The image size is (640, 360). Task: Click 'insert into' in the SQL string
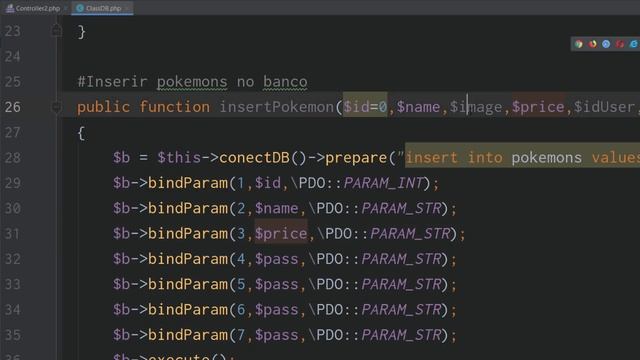coord(453,158)
